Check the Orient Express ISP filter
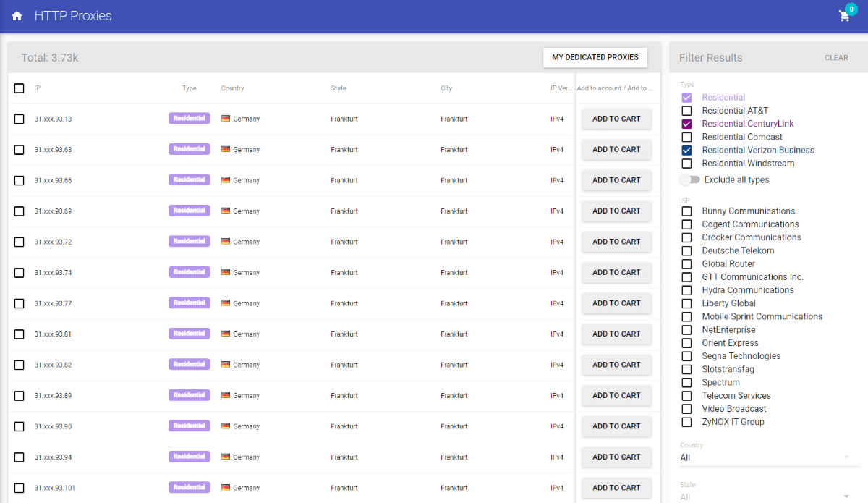Image resolution: width=868 pixels, height=503 pixels. click(x=686, y=343)
